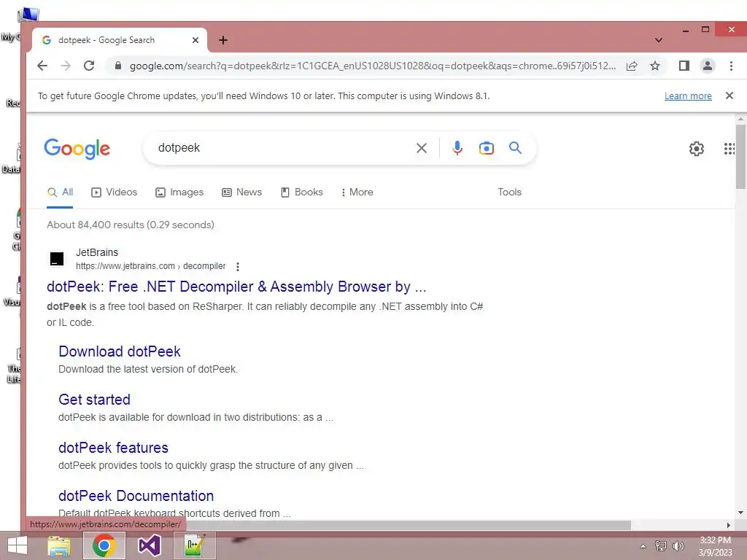
Task: Click the taskbar clock showing 3:32 PM
Action: [x=715, y=546]
